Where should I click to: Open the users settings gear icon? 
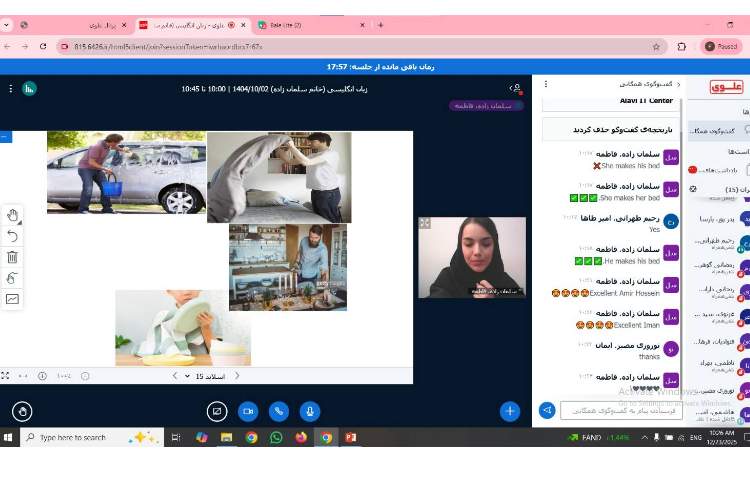pyautogui.click(x=693, y=189)
